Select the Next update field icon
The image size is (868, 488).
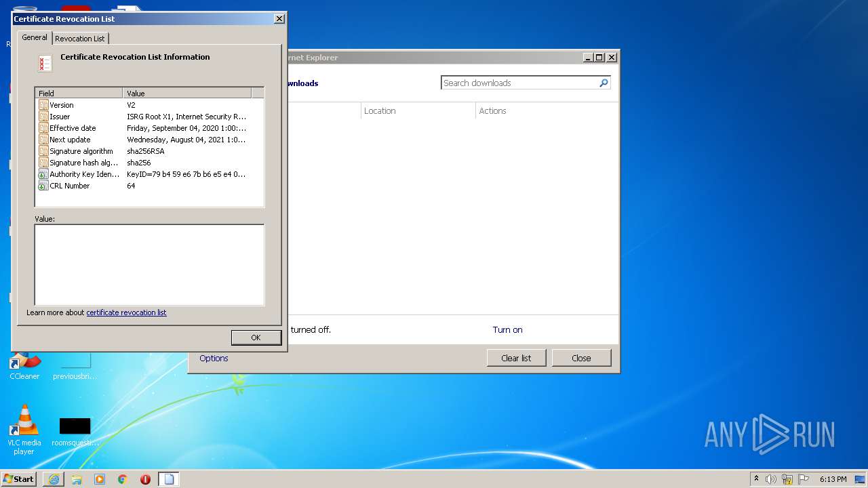[x=43, y=140]
